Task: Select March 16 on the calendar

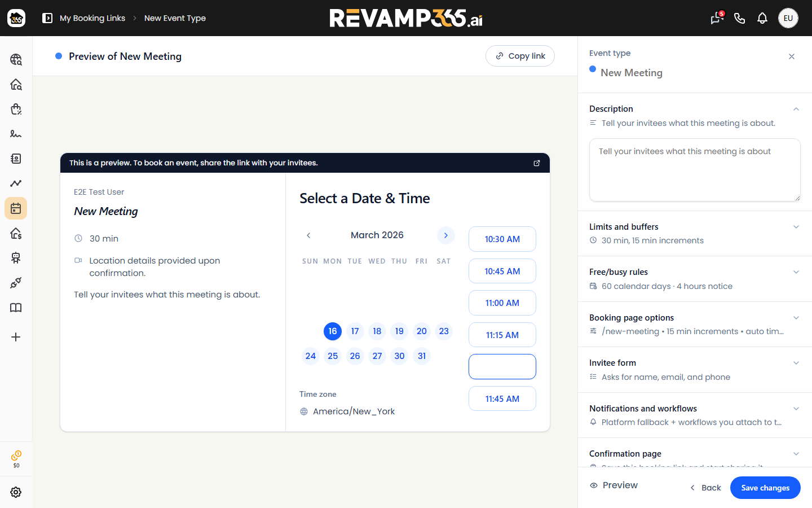Action: point(333,331)
